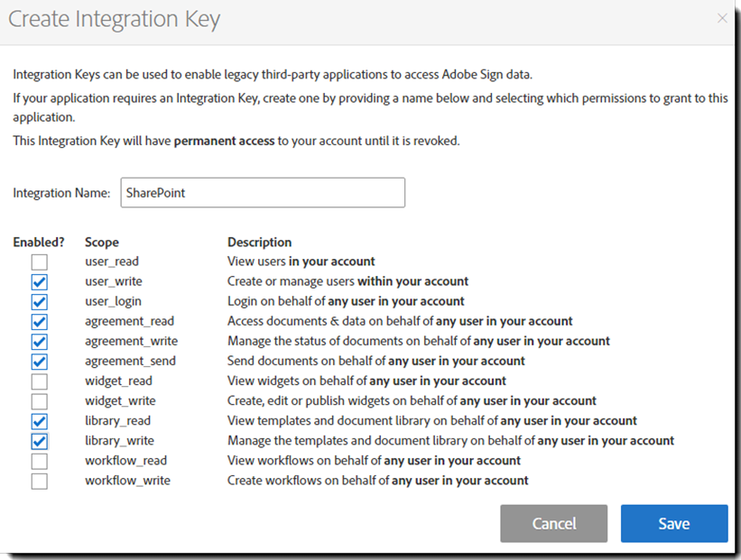Enable the workflow_read checkbox
Screen dimensions: 741x560
point(38,460)
